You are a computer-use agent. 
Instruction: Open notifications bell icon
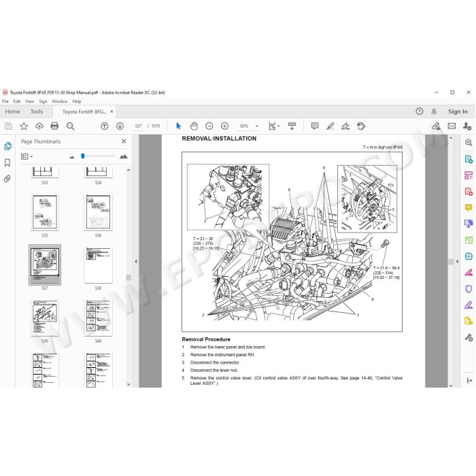click(x=434, y=112)
